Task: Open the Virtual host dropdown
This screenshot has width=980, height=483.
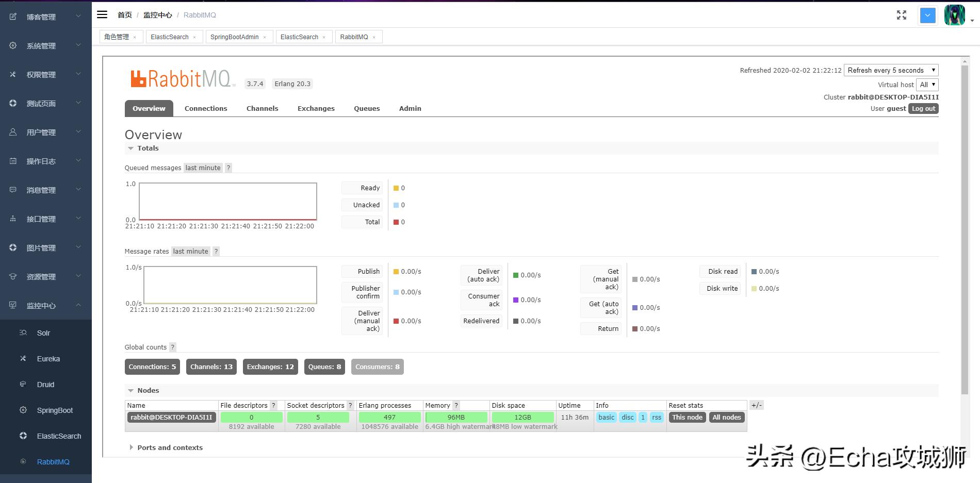Action: (927, 85)
